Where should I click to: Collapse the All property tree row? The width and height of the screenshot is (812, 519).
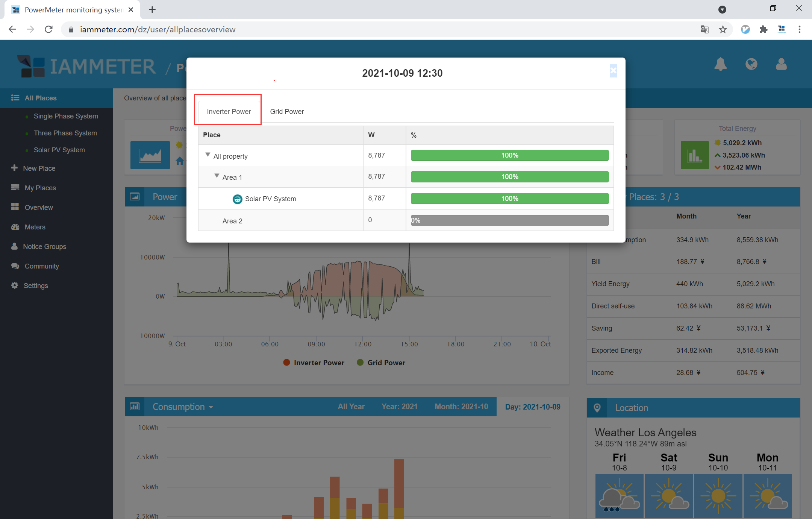coord(208,155)
